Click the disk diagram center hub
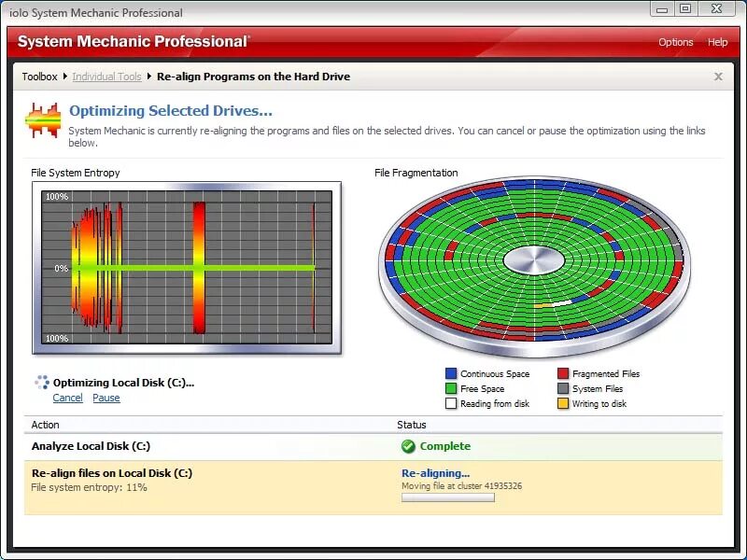The width and height of the screenshot is (747, 560). [534, 260]
